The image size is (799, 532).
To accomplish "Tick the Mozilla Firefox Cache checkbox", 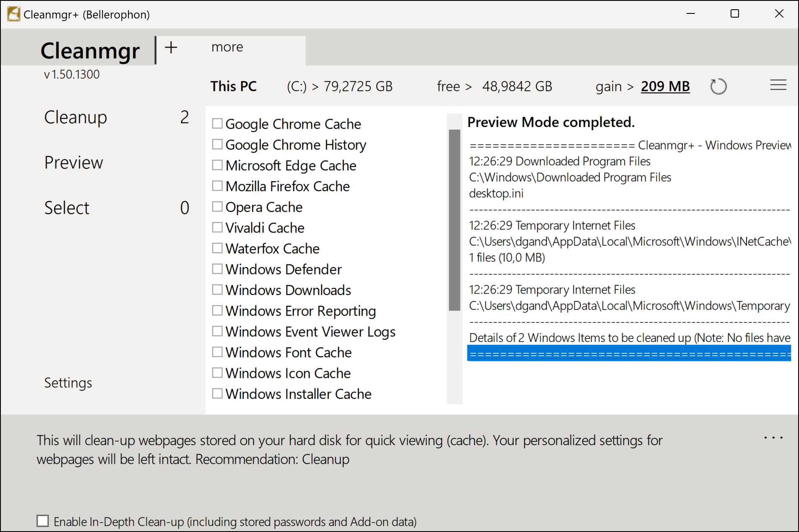I will [x=217, y=186].
